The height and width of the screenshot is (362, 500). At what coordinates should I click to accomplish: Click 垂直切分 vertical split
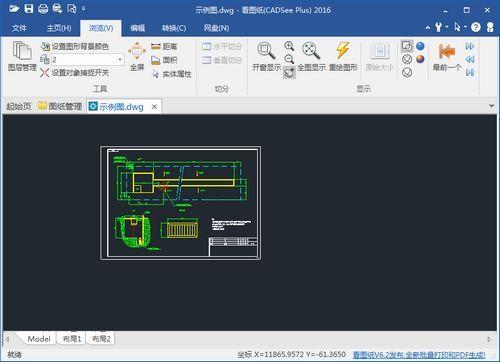(x=221, y=60)
